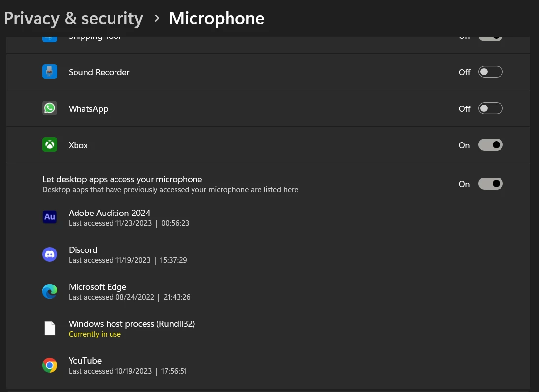This screenshot has width=539, height=392.
Task: Click Adobe Audition last accessed 11/23/2023
Action: (x=128, y=223)
